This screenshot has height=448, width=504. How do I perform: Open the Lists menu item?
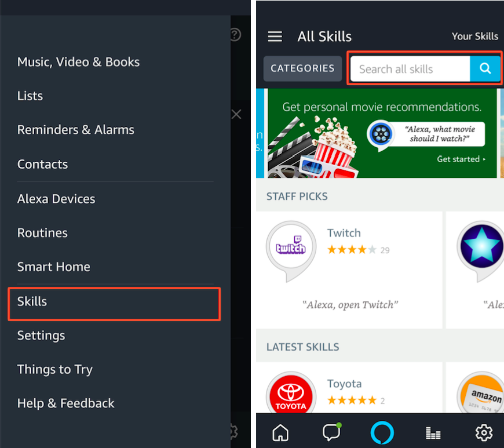point(30,96)
